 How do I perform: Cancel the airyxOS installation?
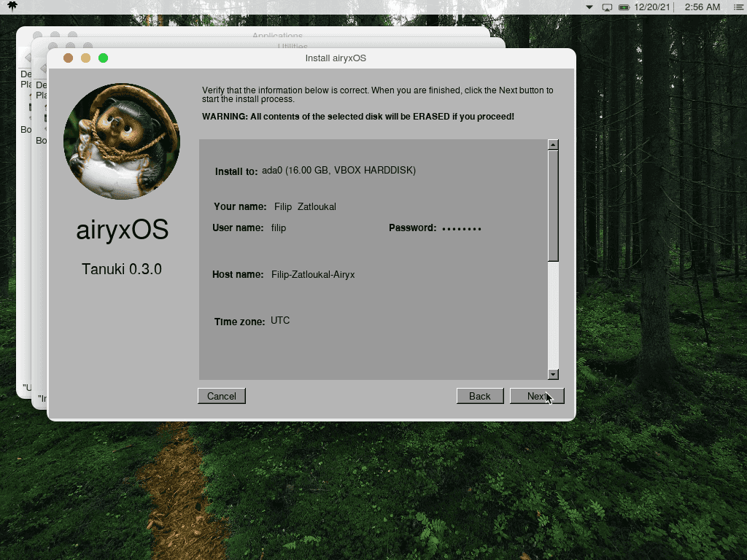coord(221,396)
